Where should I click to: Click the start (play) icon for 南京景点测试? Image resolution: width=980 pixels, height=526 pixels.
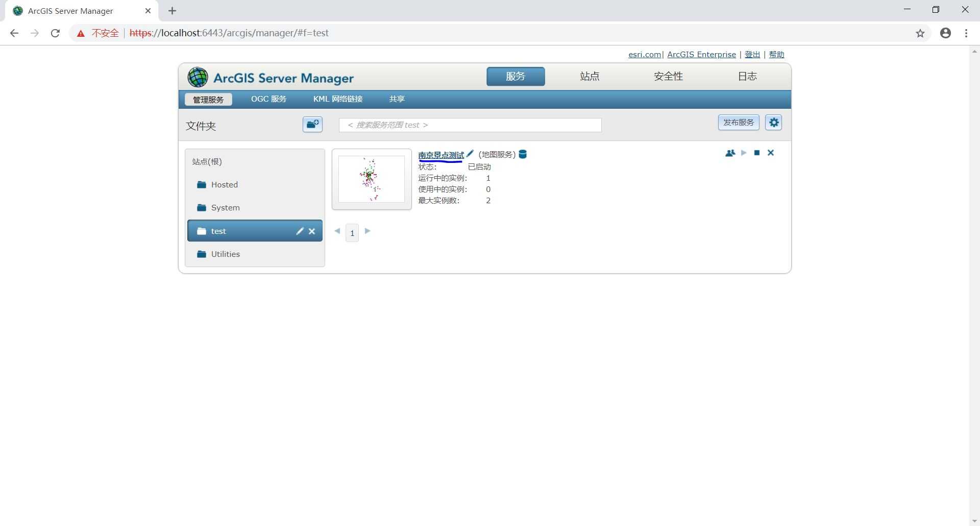[744, 153]
